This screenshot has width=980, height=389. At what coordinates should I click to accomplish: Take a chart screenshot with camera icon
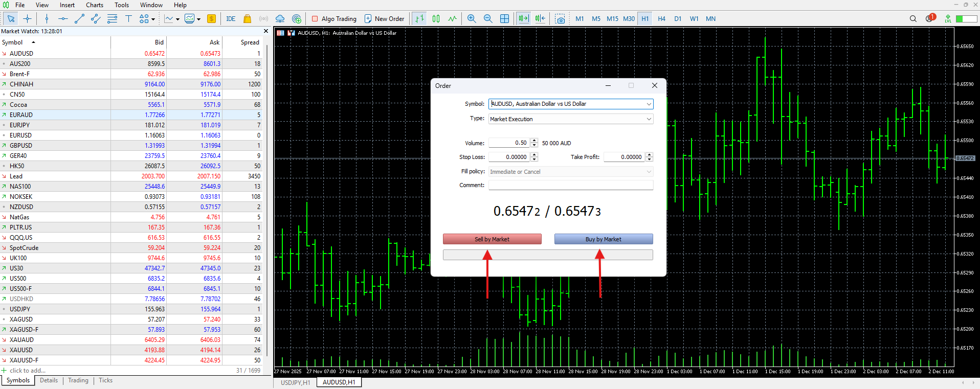click(561, 19)
